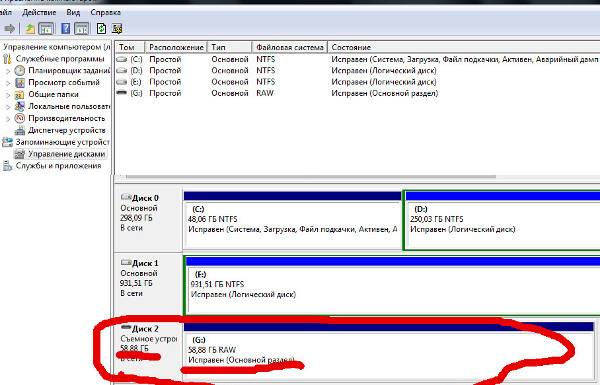
Task: Click the Планировщик заданий clock icon
Action: pyautogui.click(x=20, y=71)
